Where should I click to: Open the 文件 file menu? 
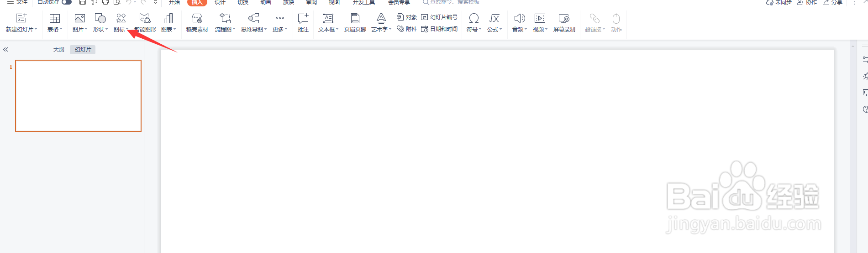point(17,2)
